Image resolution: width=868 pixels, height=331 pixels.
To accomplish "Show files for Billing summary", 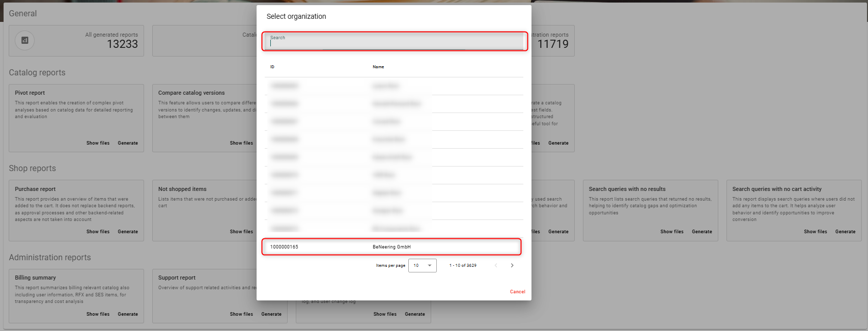I will click(98, 314).
